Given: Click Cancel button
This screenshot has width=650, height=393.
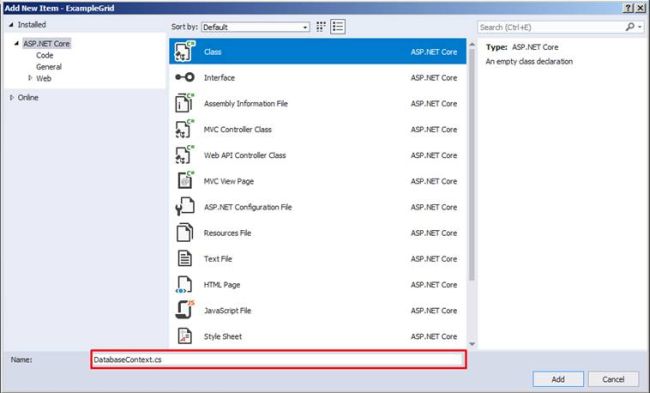Looking at the screenshot, I should pyautogui.click(x=613, y=379).
